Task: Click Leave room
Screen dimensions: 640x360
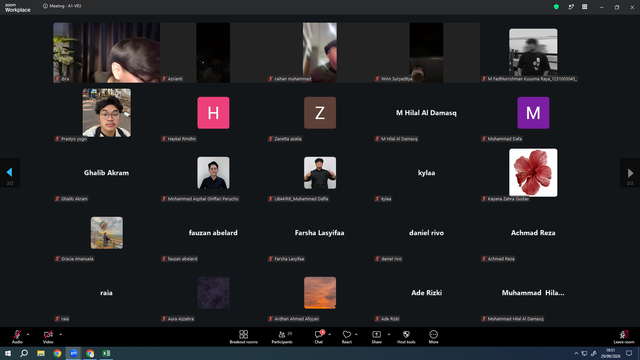Action: pyautogui.click(x=624, y=337)
